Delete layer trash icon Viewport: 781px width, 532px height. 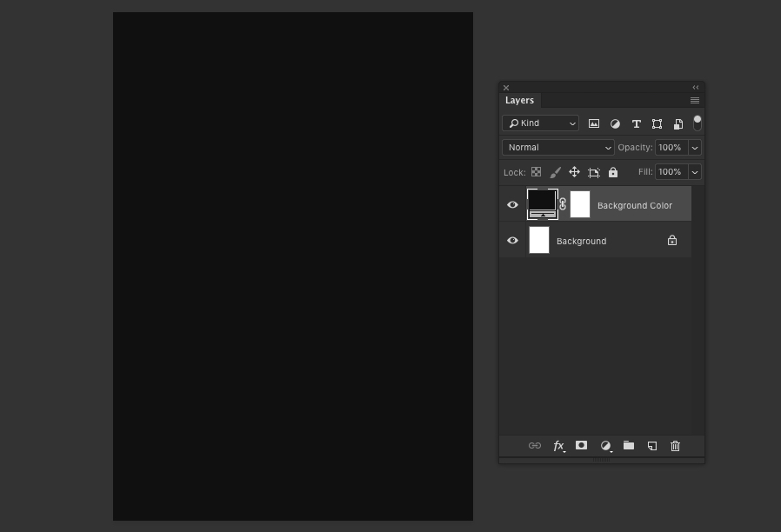click(676, 446)
